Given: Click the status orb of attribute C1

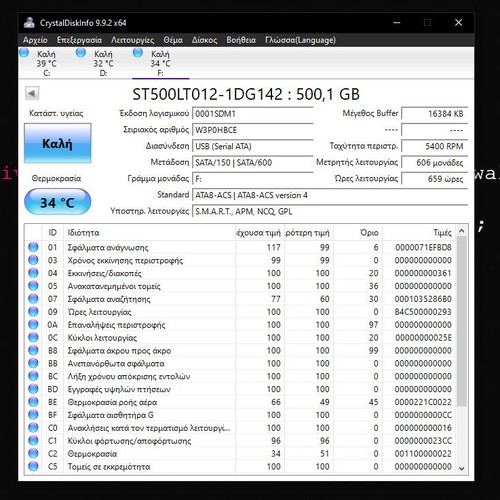Looking at the screenshot, I should (33, 440).
